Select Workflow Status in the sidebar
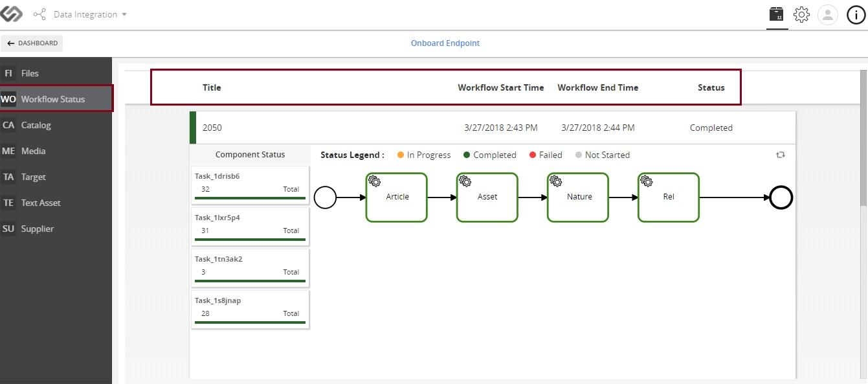 tap(56, 99)
